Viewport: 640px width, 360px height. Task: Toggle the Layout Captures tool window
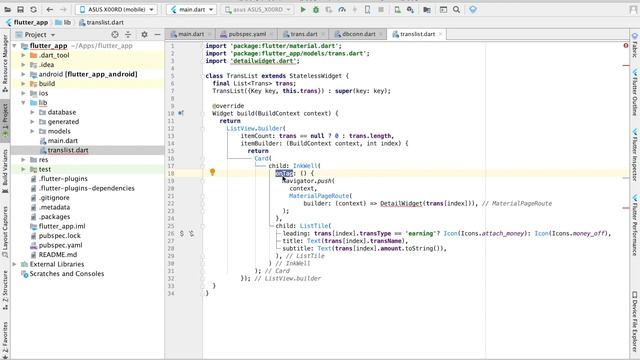click(5, 231)
